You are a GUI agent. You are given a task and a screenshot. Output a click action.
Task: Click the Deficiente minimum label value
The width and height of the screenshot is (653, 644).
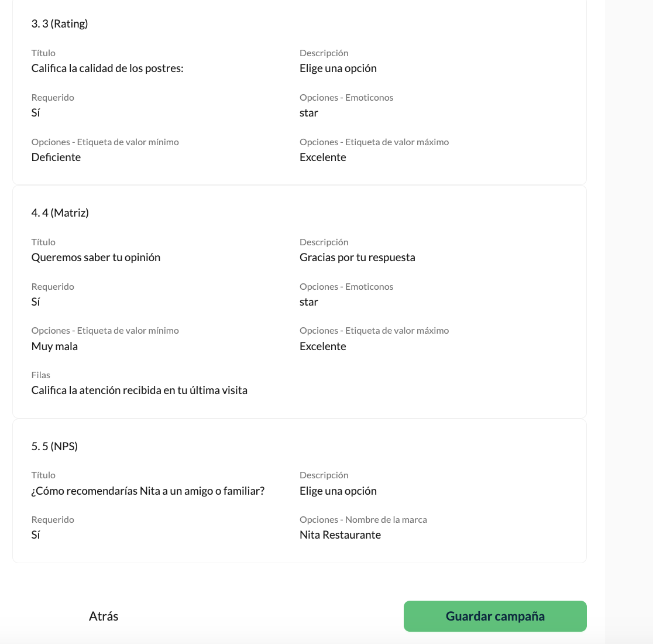56,157
